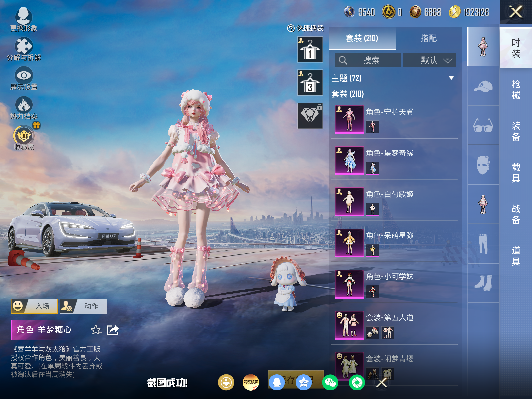This screenshot has width=532, height=399.
Task: Click the 仰望 U7 car
Action: pos(71,229)
